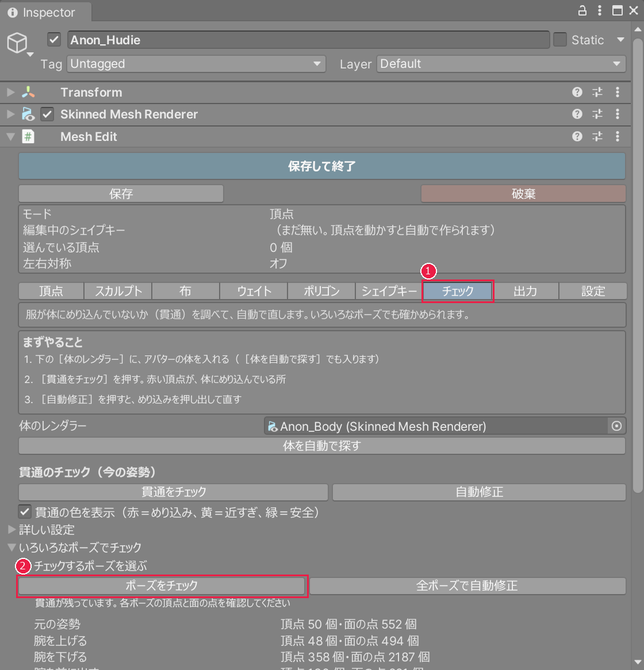
Task: Open Skinned Mesh Renderer context menu
Action: (x=618, y=114)
